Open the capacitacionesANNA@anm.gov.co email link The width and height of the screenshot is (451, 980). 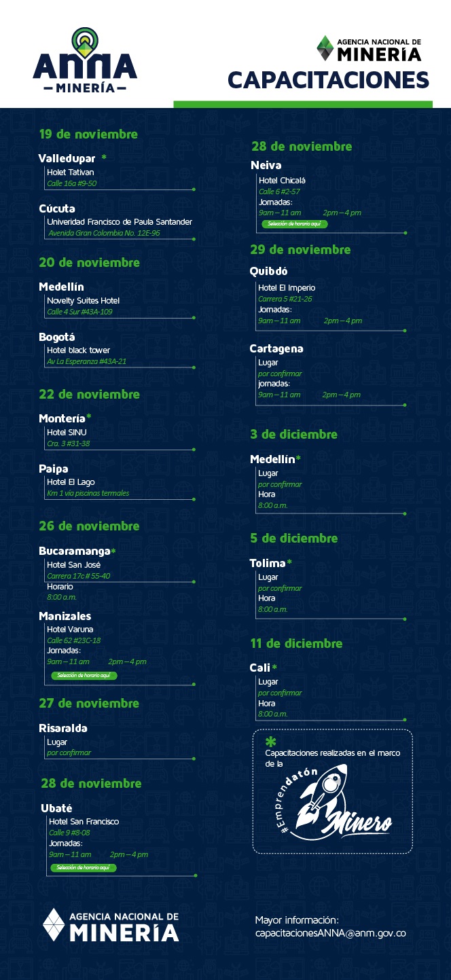point(330,933)
